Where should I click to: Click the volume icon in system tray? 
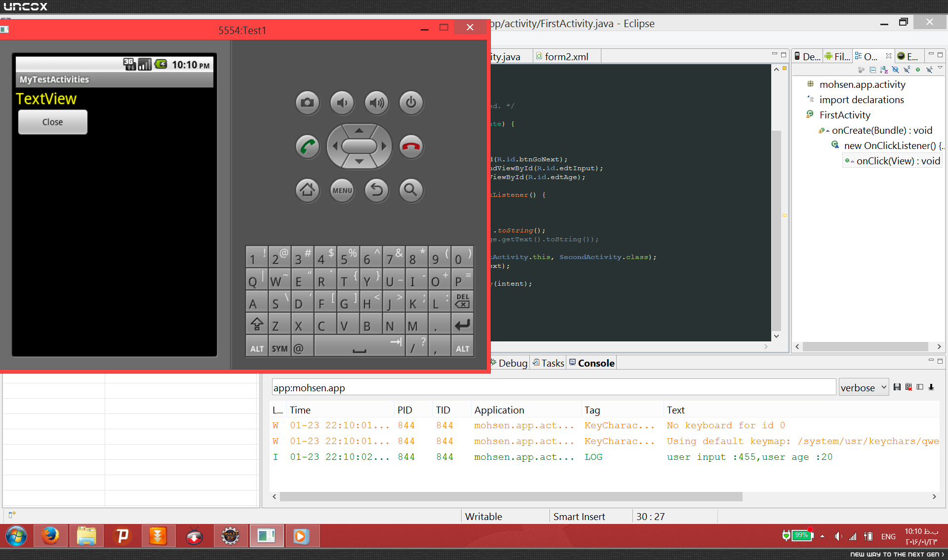tap(838, 536)
